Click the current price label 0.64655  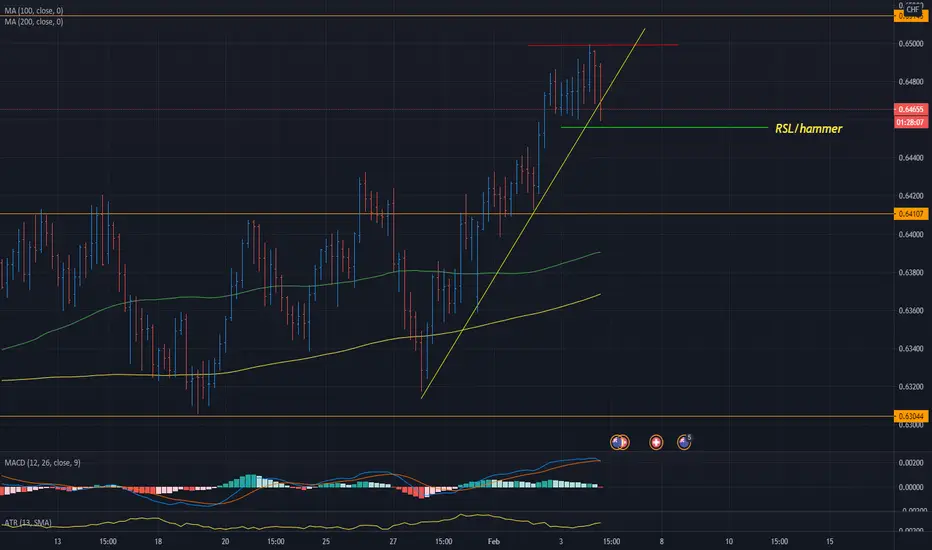911,109
